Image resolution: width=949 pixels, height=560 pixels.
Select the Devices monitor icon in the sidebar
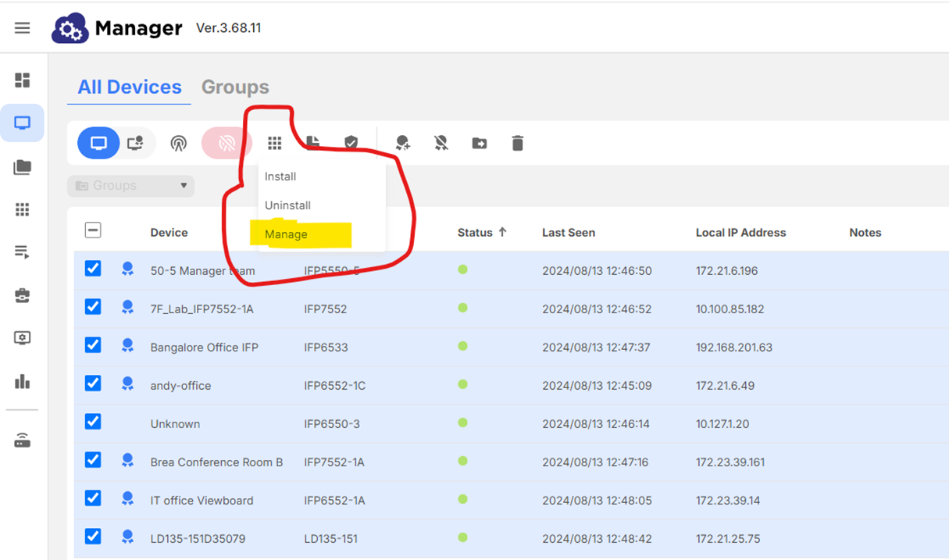tap(23, 123)
